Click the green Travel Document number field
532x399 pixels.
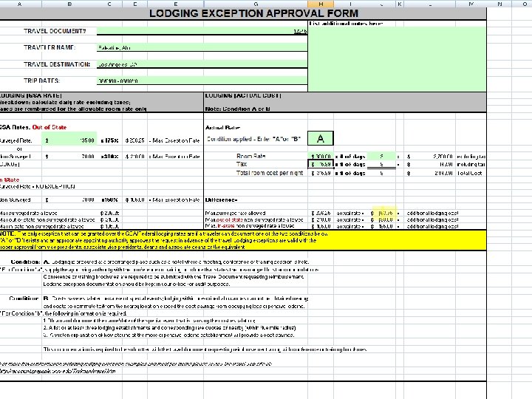pyautogui.click(x=202, y=31)
